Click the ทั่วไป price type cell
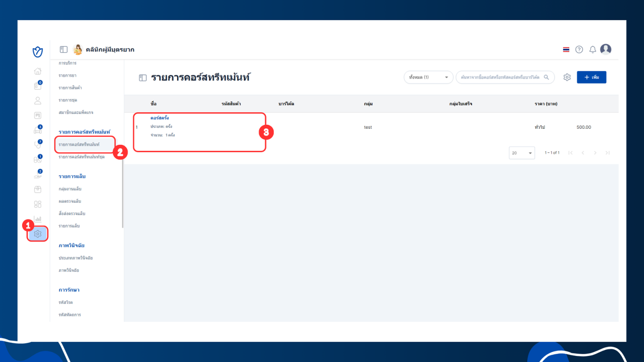This screenshot has width=644, height=362. [x=540, y=127]
